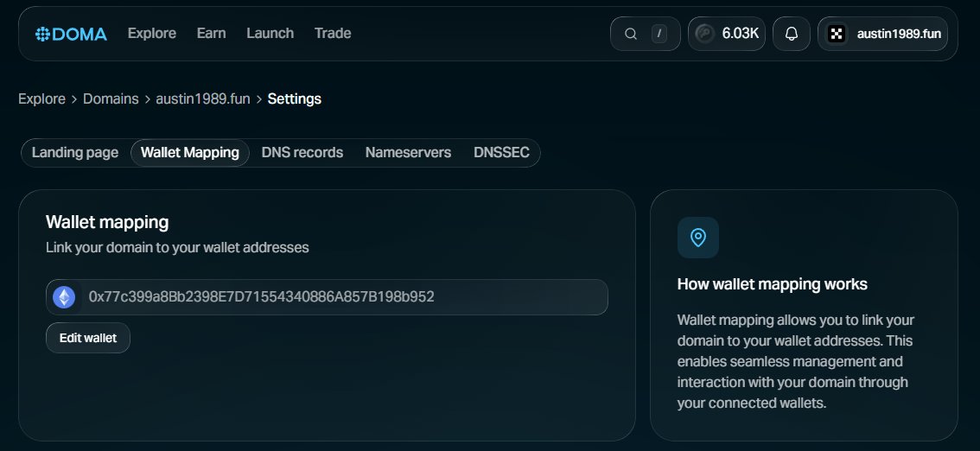This screenshot has height=451, width=980.
Task: Click the How wallet mapping works heading
Action: click(x=773, y=284)
